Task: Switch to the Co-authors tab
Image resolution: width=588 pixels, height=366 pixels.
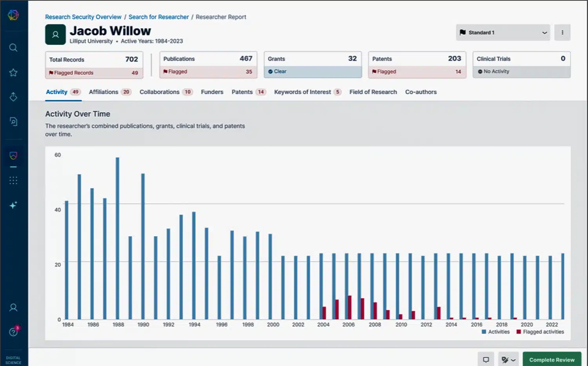Action: pyautogui.click(x=421, y=92)
